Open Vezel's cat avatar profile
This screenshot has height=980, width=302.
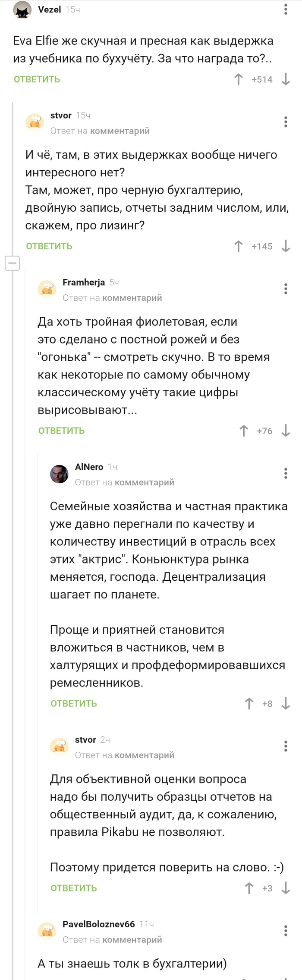(22, 10)
